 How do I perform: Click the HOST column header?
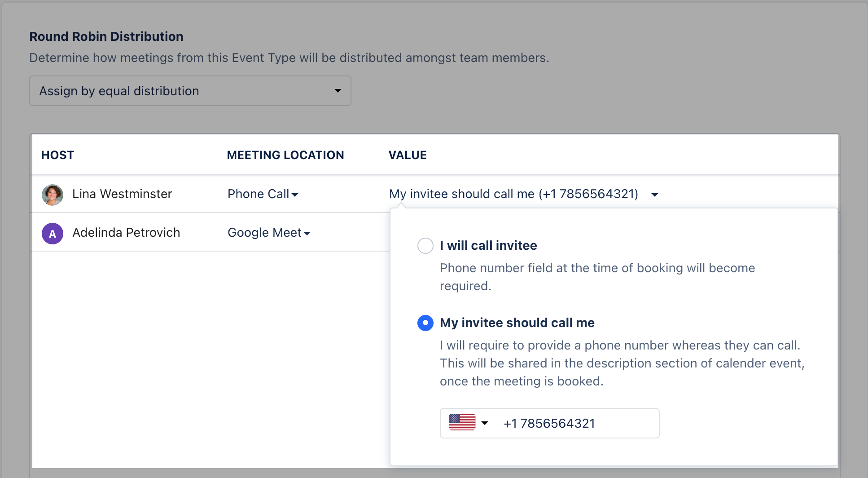pyautogui.click(x=57, y=155)
